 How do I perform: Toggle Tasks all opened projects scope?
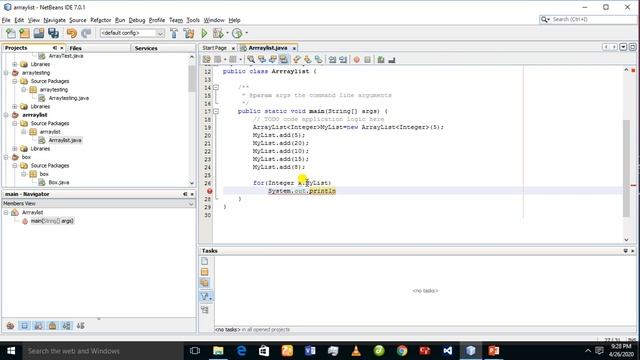205,283
